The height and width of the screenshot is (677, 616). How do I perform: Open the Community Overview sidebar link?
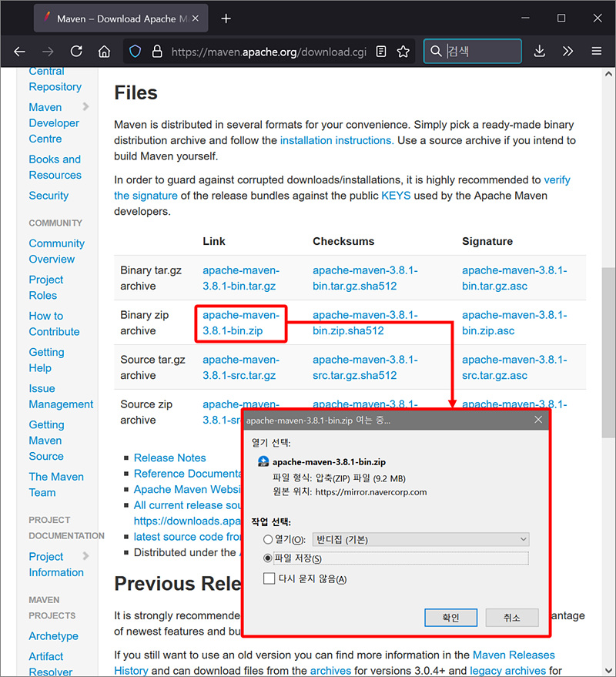pos(56,251)
